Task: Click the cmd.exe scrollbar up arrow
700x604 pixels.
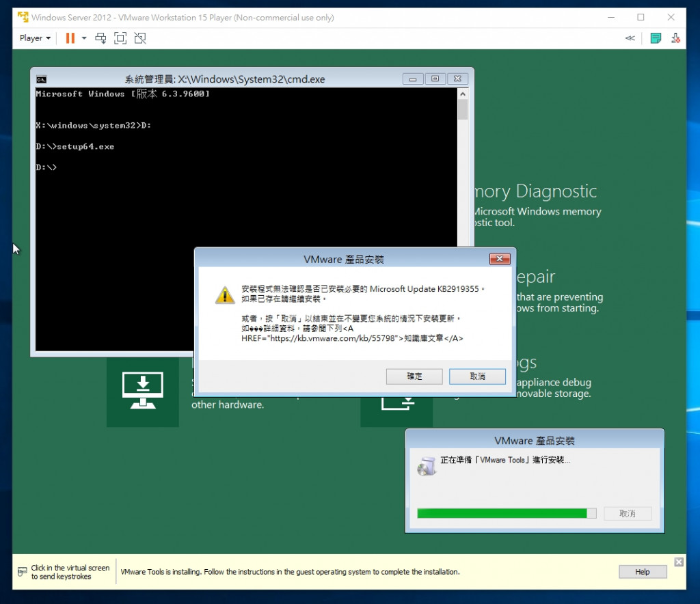Action: coord(463,94)
